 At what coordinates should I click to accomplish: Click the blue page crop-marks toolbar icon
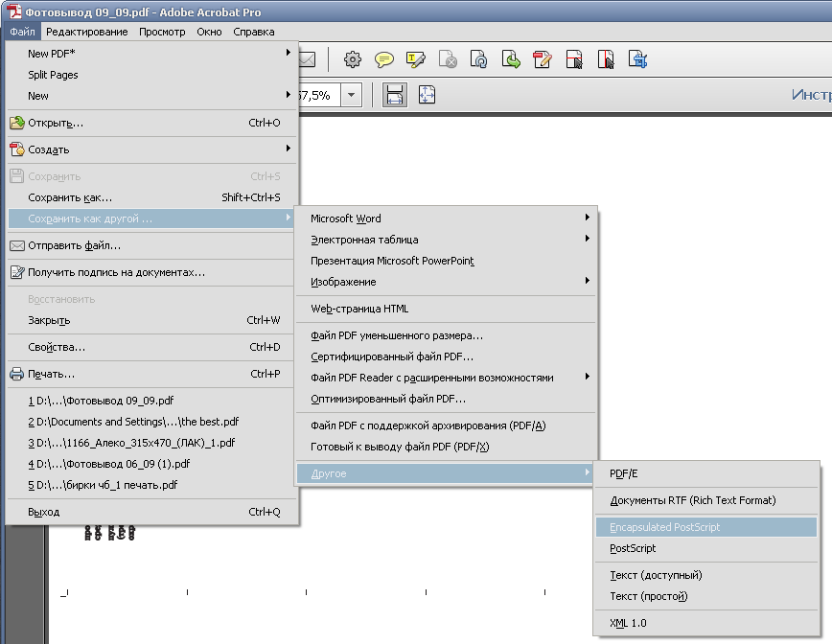click(x=637, y=59)
